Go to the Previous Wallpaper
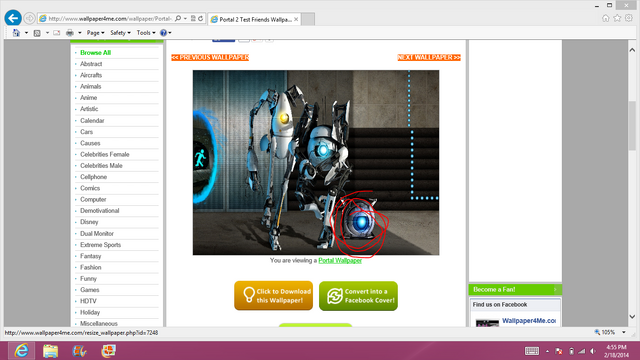The height and width of the screenshot is (360, 640). tap(210, 58)
